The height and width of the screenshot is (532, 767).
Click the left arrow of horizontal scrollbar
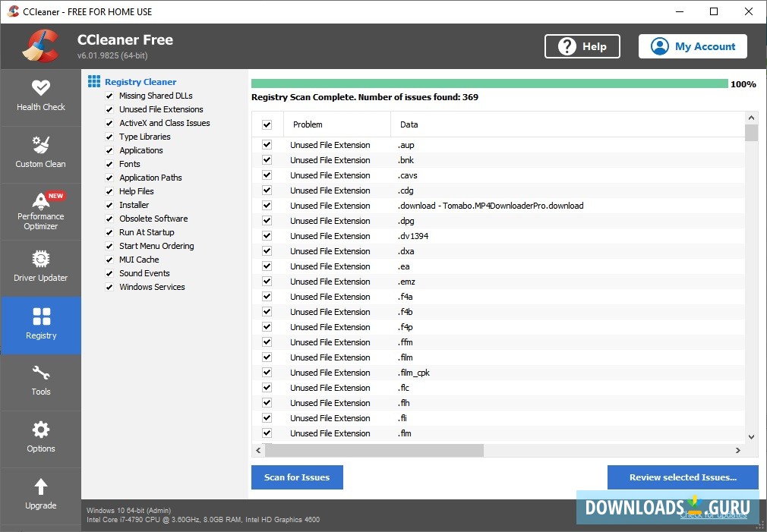(257, 450)
